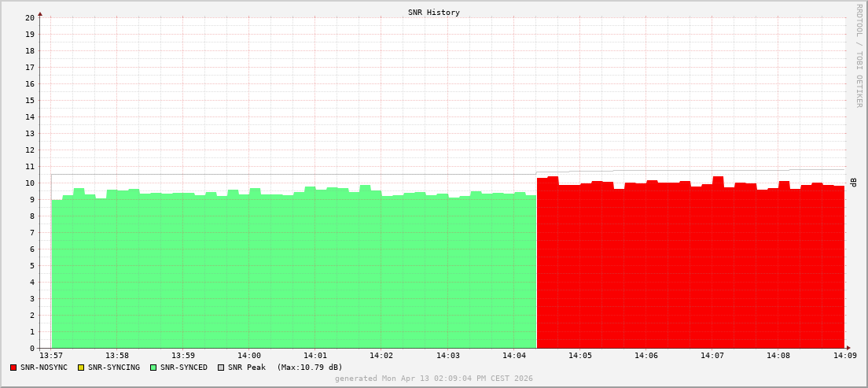
Task: Click the green SNR-SYNCED legend swatch
Action: point(153,368)
